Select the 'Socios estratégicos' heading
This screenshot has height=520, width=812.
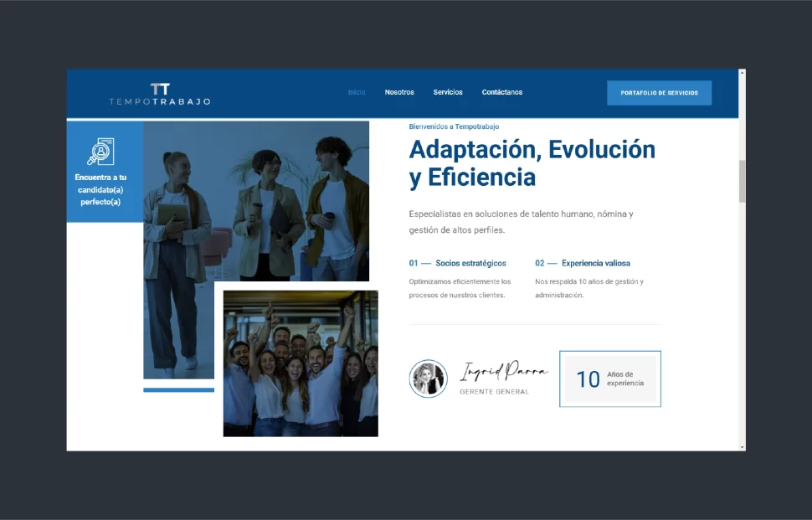point(470,263)
